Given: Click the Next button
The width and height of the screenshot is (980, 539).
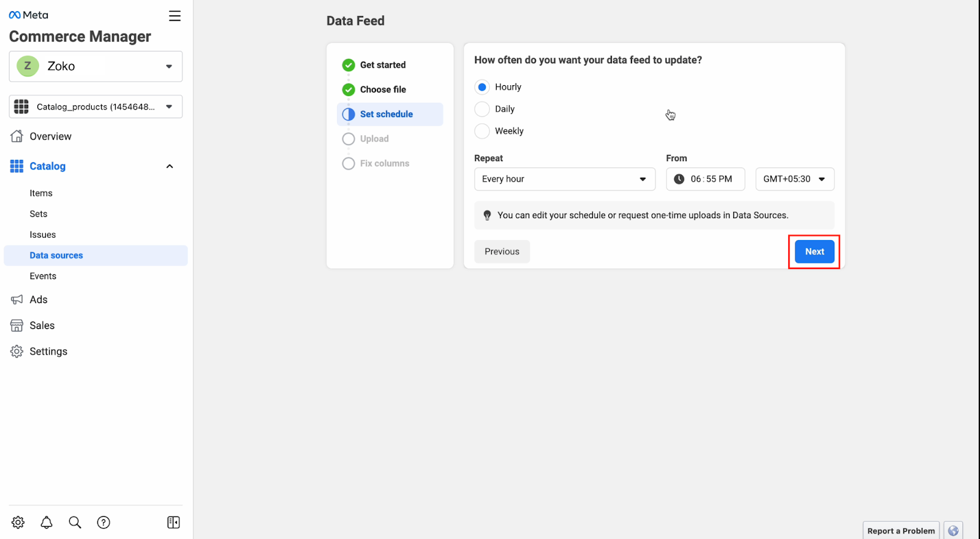Looking at the screenshot, I should pyautogui.click(x=815, y=251).
